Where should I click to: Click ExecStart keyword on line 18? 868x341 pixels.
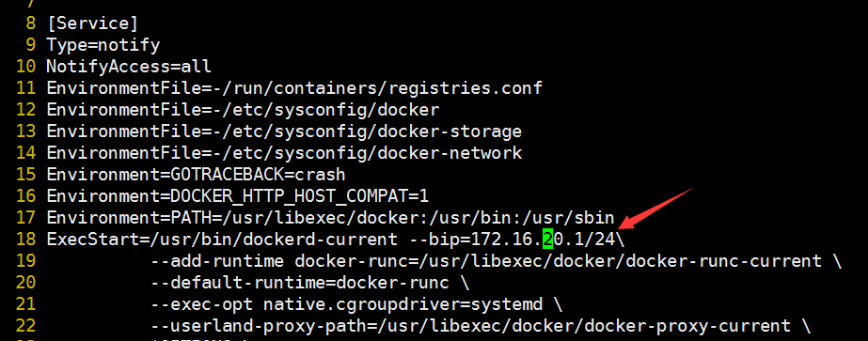point(92,240)
